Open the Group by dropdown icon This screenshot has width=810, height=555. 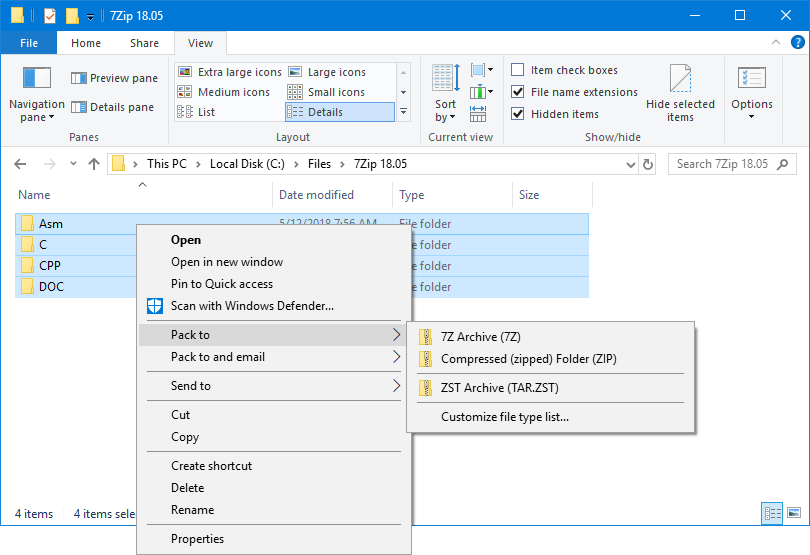(x=481, y=69)
